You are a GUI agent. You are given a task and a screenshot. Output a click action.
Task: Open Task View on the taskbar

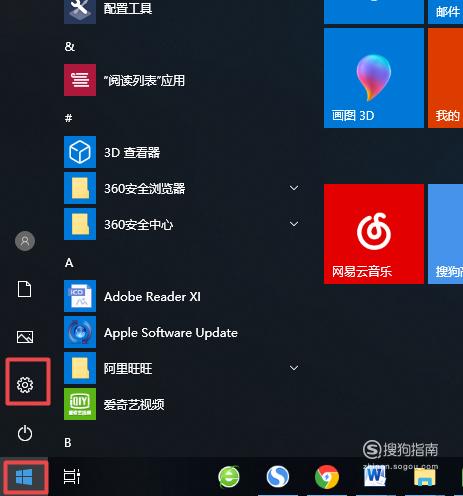pos(72,476)
